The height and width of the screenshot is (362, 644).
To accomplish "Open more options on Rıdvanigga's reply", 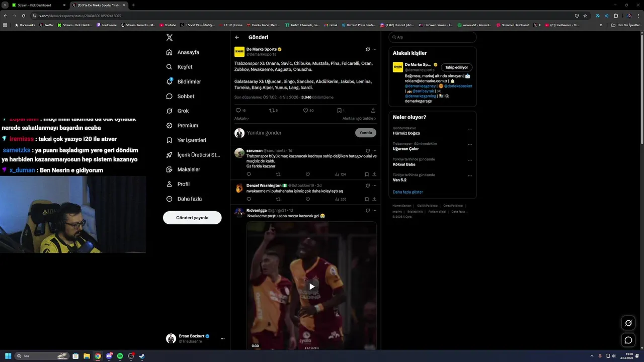I will coord(374,210).
